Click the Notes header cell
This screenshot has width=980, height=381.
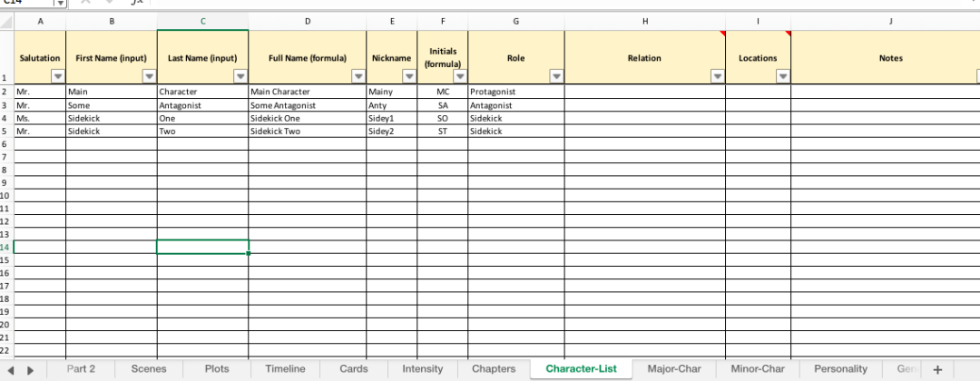[886, 57]
